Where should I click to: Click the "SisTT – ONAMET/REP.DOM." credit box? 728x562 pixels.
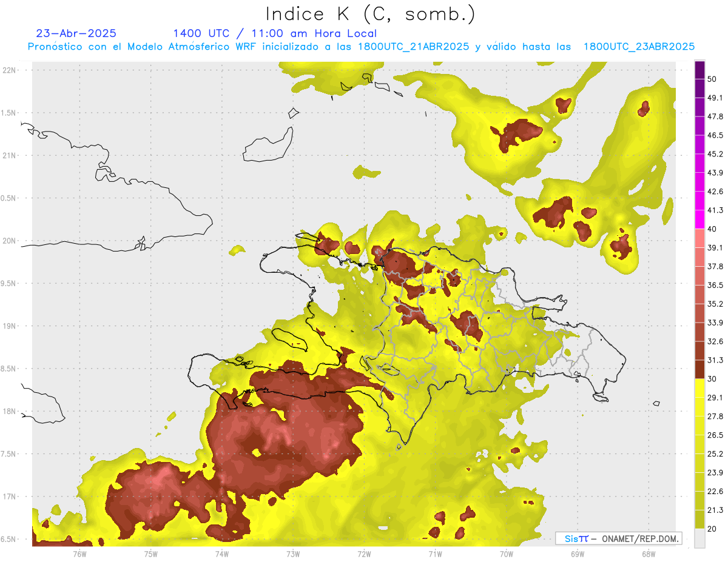[x=618, y=538]
